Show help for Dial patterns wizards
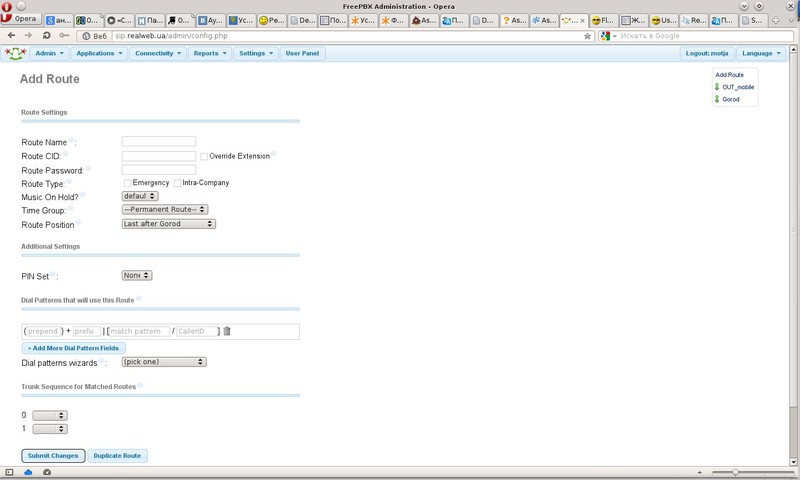This screenshot has height=480, width=800. [101, 360]
